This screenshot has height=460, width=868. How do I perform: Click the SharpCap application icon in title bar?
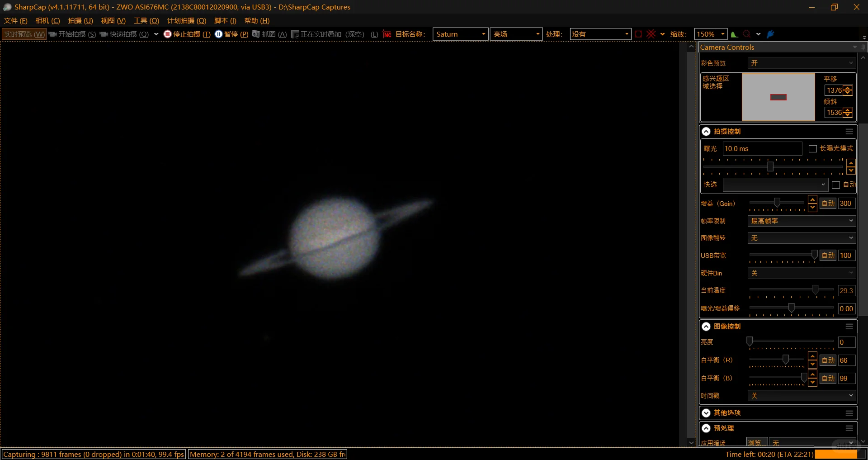(7, 7)
